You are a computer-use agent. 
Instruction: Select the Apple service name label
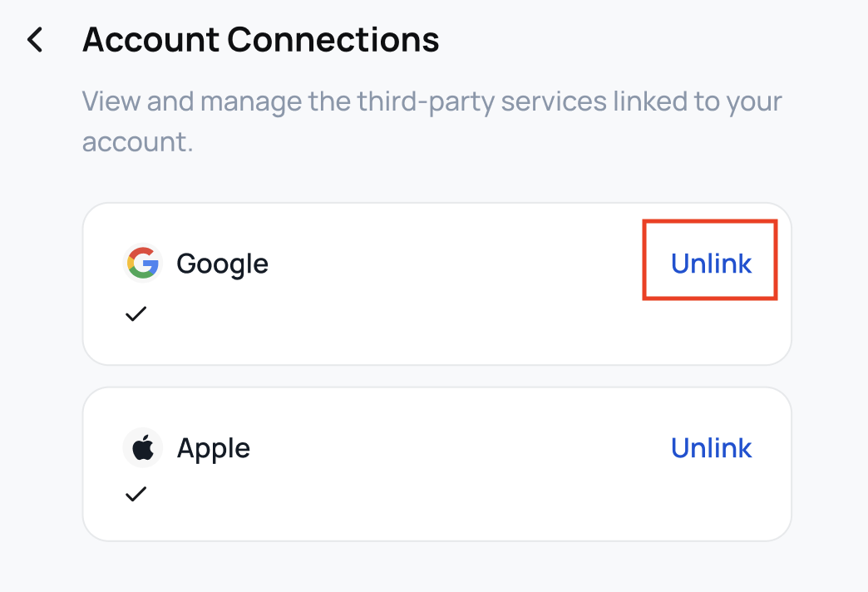coord(213,449)
